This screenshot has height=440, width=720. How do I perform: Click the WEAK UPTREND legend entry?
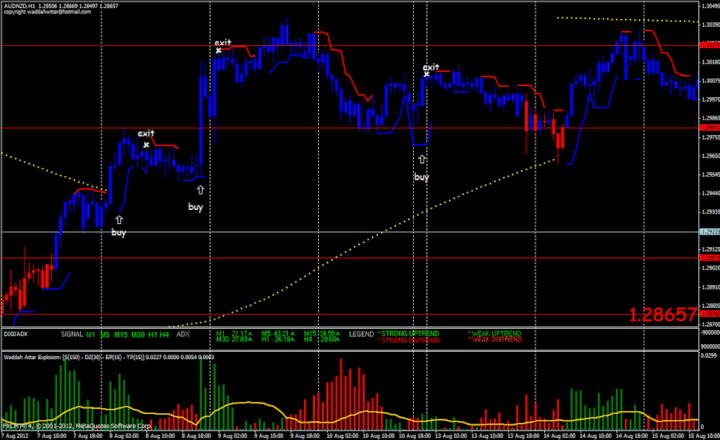pyautogui.click(x=495, y=333)
